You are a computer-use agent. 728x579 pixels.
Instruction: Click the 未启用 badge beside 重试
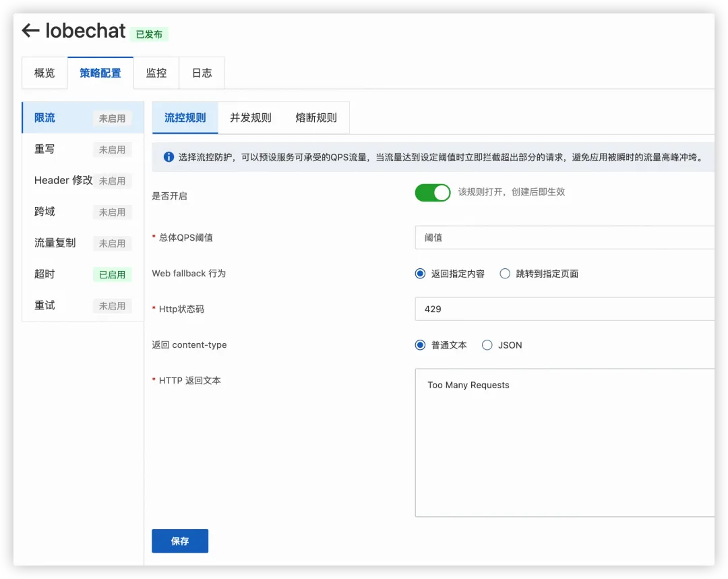(x=113, y=306)
